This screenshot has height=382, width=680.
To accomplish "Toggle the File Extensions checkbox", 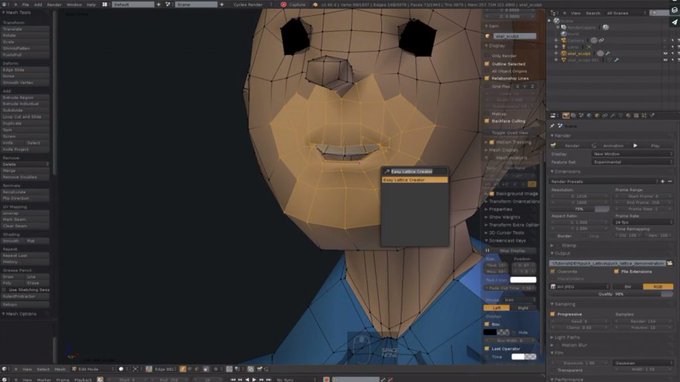I will point(616,271).
